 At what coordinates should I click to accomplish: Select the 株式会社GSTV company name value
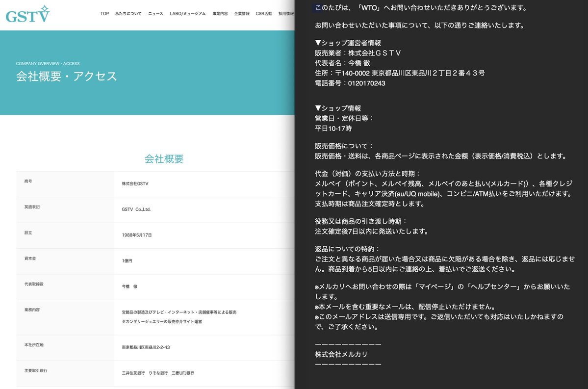pyautogui.click(x=135, y=184)
